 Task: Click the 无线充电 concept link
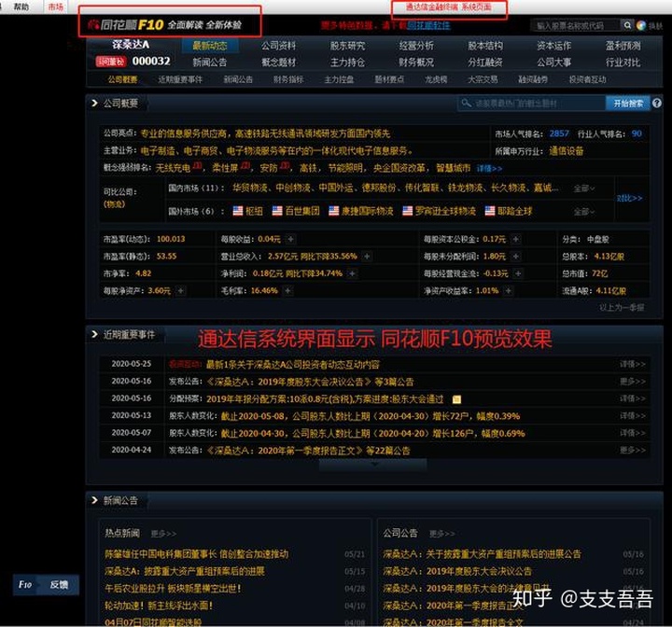coord(173,168)
